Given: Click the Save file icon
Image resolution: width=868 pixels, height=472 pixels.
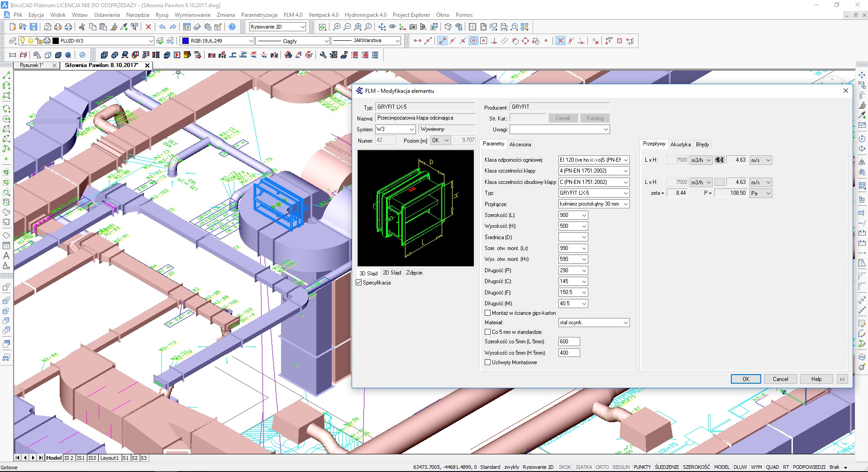Looking at the screenshot, I should (x=33, y=27).
